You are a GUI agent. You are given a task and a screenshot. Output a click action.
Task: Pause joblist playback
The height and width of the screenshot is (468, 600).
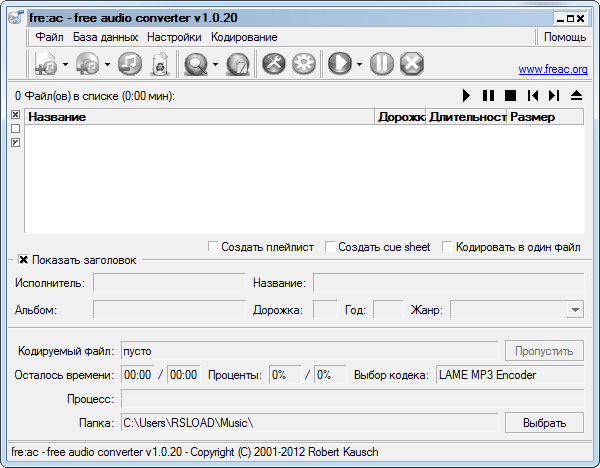(488, 95)
